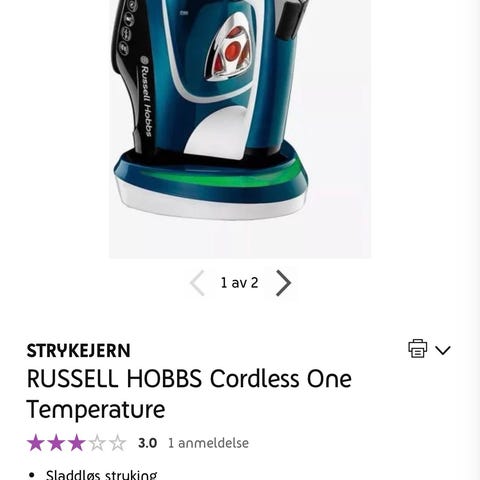Go to previous product image arrow

pyautogui.click(x=197, y=283)
